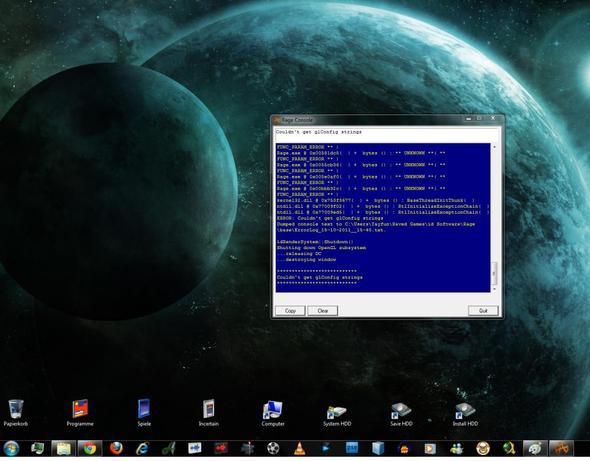
Task: Open the Incertain desktop icon
Action: point(208,412)
